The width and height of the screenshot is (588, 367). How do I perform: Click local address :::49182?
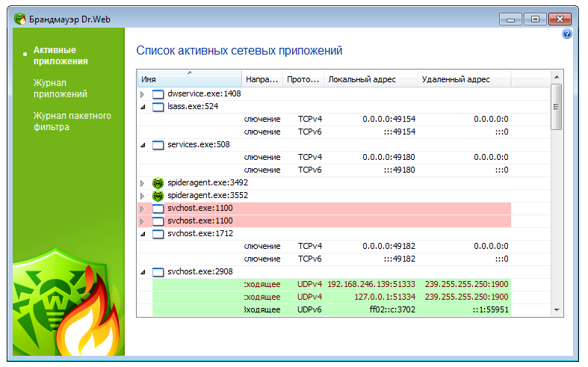400,259
